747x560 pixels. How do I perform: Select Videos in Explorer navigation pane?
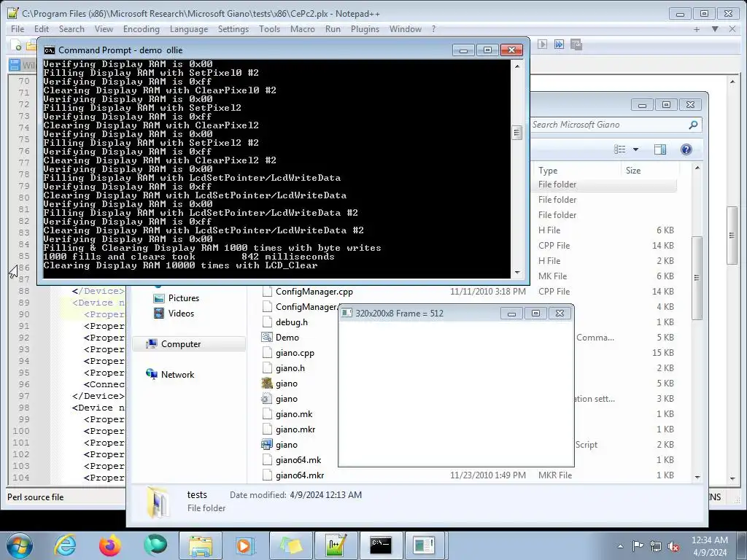click(181, 314)
